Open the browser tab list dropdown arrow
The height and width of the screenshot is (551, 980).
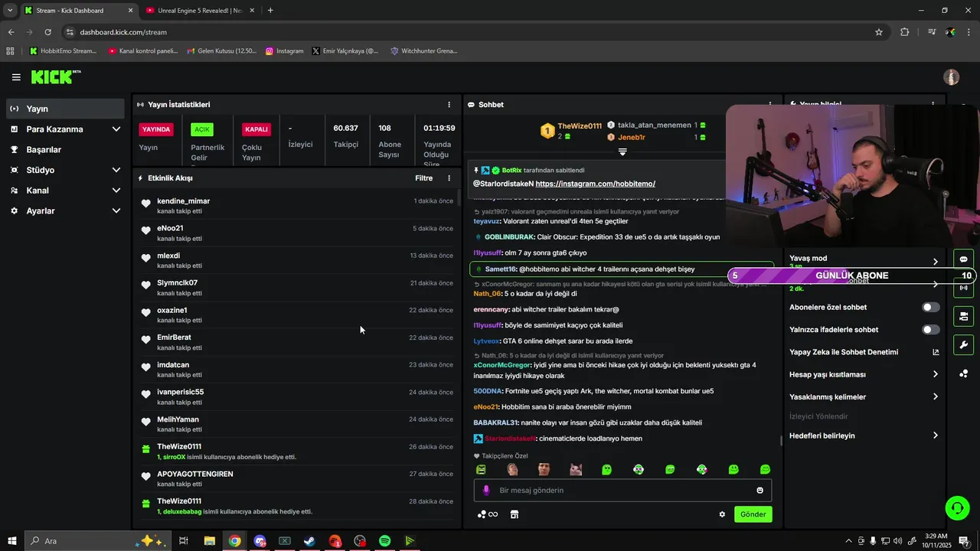pos(10,11)
